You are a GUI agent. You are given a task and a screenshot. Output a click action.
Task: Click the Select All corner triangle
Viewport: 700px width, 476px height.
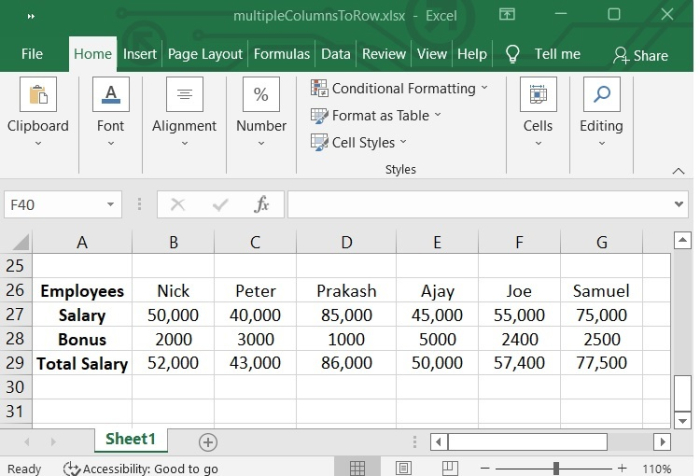click(x=21, y=242)
